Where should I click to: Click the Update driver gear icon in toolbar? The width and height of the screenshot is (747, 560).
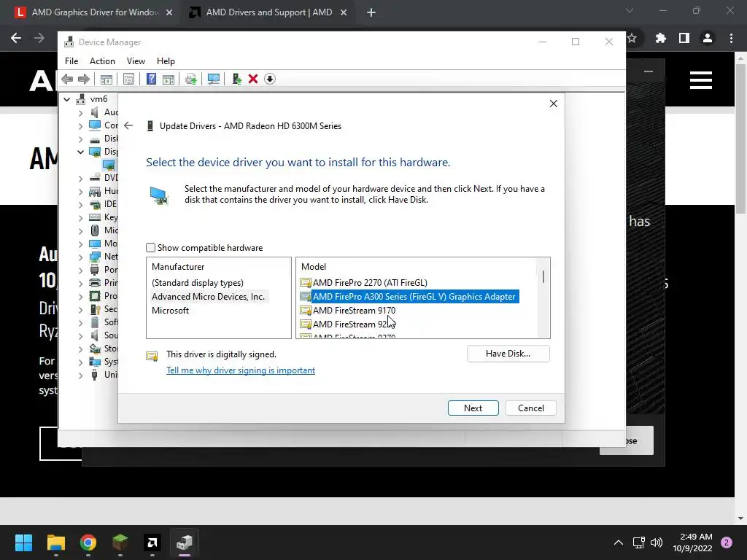pos(190,79)
